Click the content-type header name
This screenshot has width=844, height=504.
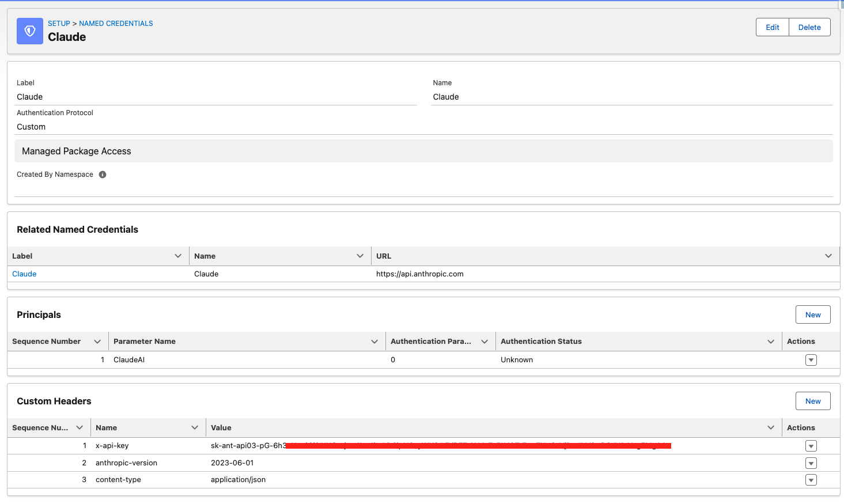tap(118, 480)
